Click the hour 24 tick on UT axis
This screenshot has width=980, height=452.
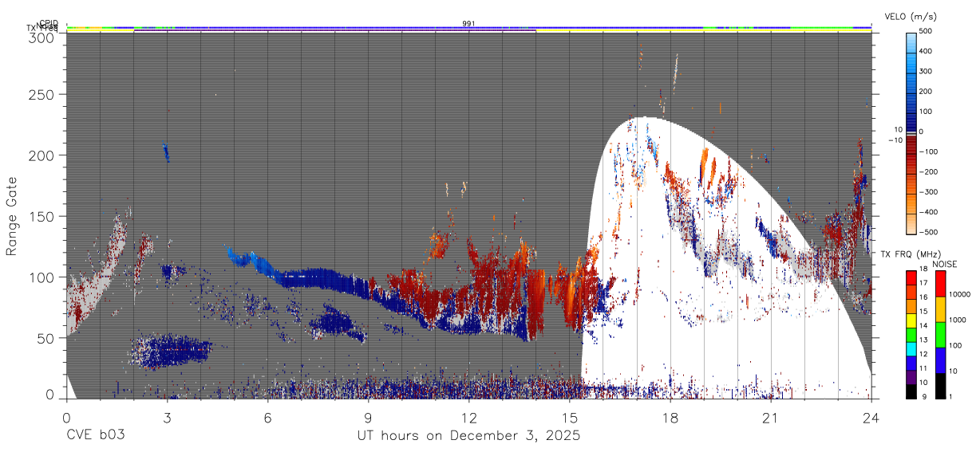[x=871, y=418]
